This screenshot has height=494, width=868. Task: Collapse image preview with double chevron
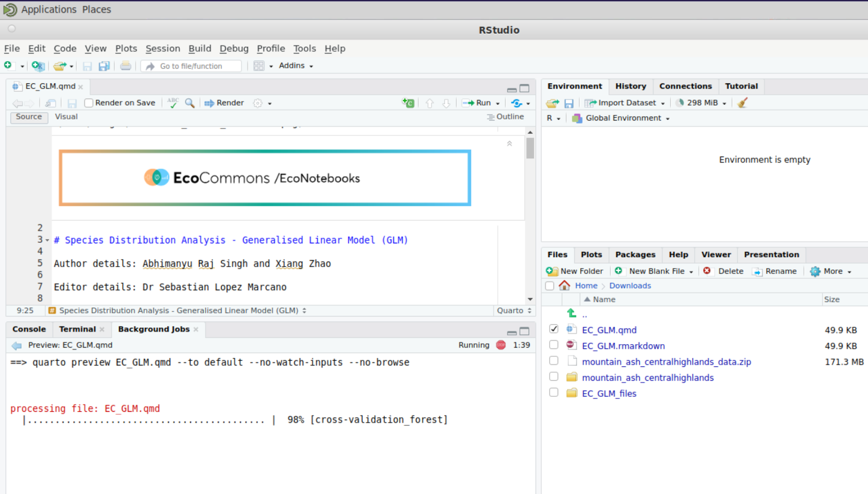click(510, 143)
